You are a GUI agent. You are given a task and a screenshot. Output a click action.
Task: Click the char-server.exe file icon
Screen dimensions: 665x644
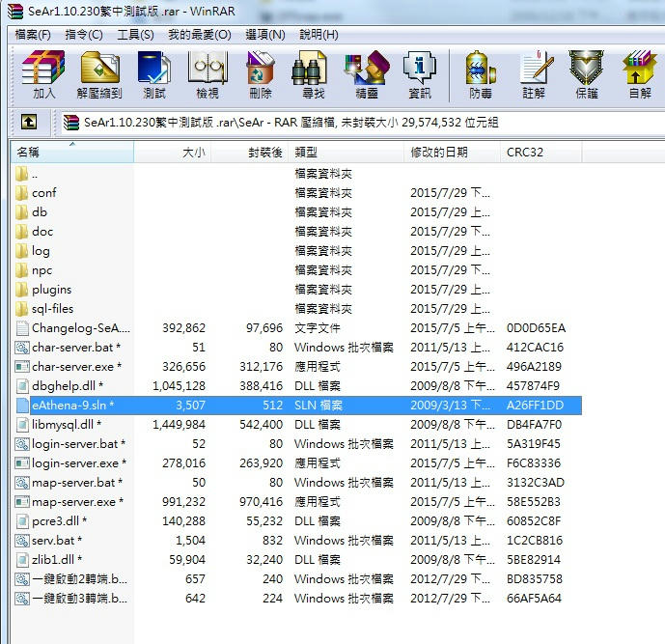(21, 367)
